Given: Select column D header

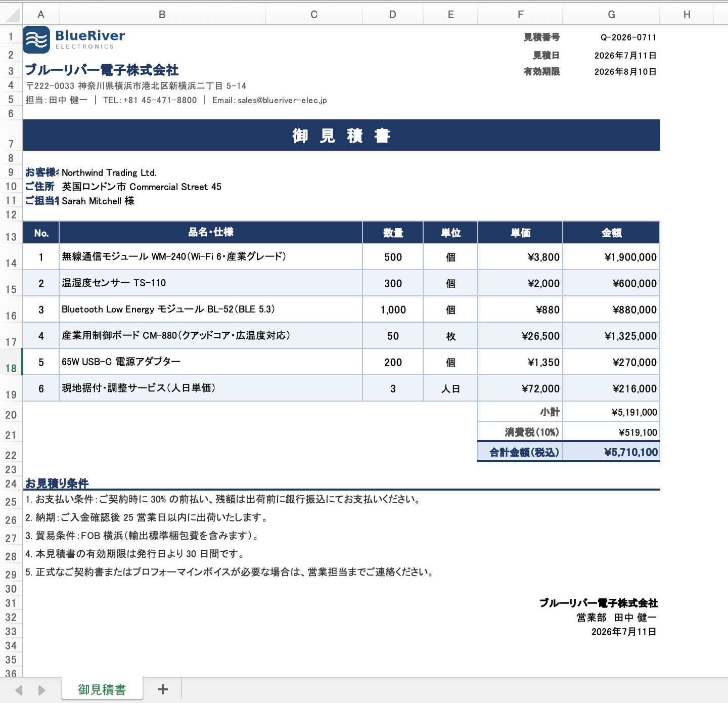Looking at the screenshot, I should (x=393, y=15).
